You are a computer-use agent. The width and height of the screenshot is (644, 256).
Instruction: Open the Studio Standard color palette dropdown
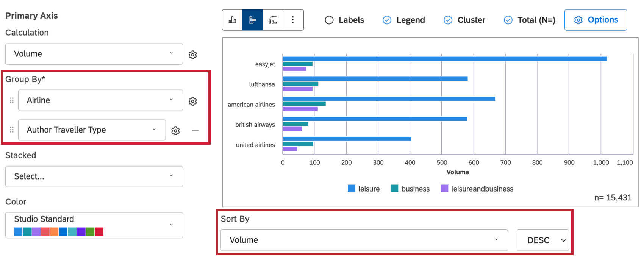point(94,225)
